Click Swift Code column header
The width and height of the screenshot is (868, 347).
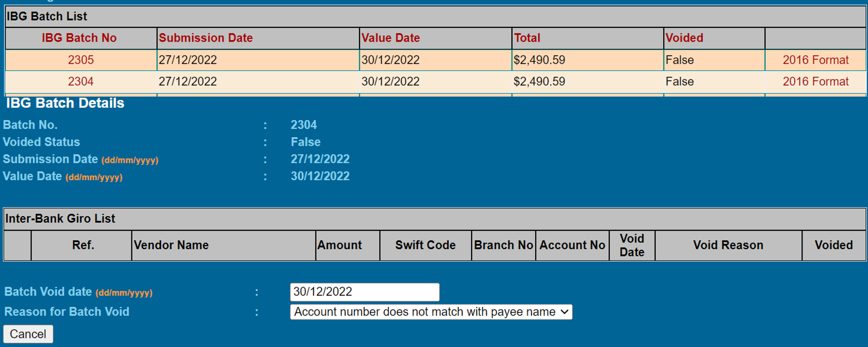[x=425, y=245]
